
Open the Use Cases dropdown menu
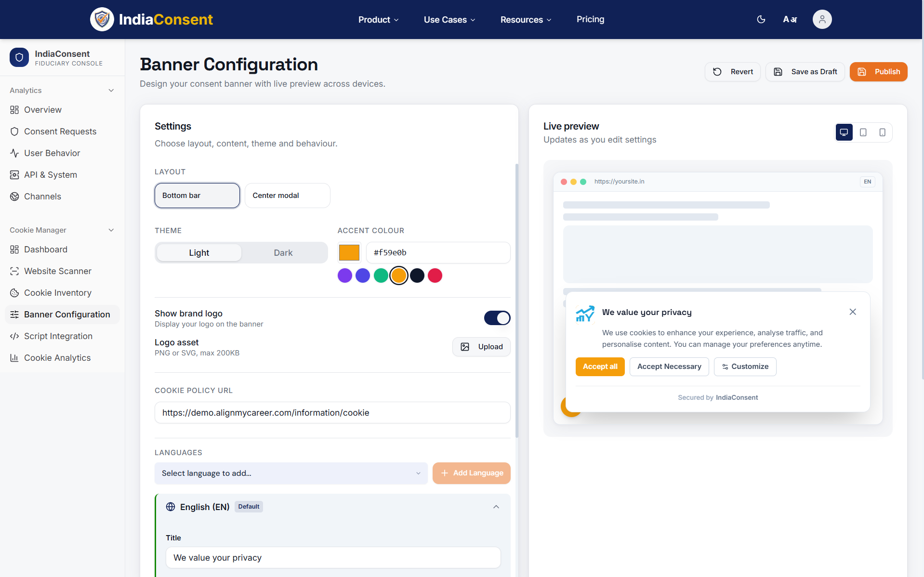450,20
